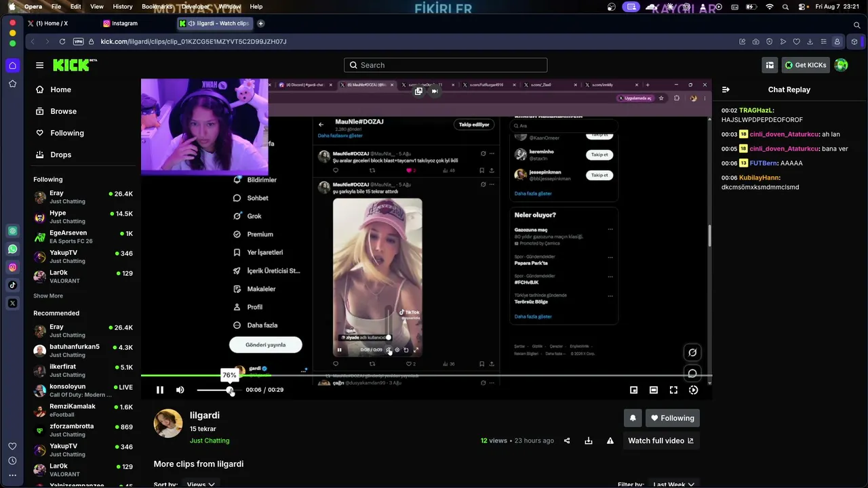Toggle the chat bubble overlay on video

pyautogui.click(x=692, y=373)
